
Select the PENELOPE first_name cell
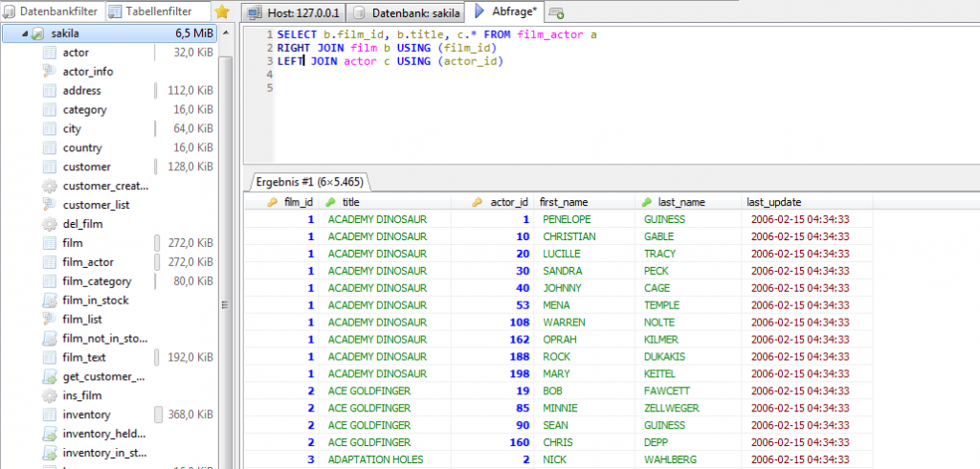coord(568,219)
